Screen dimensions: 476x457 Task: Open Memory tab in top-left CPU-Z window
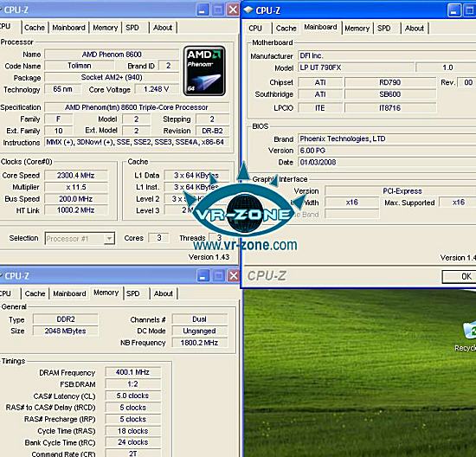click(106, 28)
